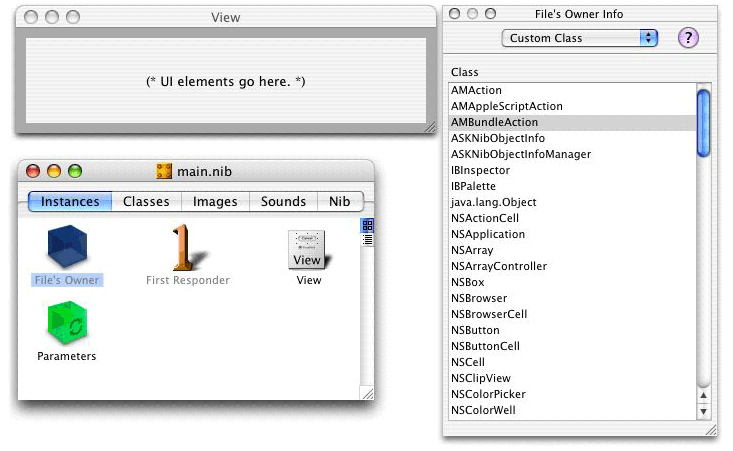733x451 pixels.
Task: Select NSButton class row
Action: point(572,330)
